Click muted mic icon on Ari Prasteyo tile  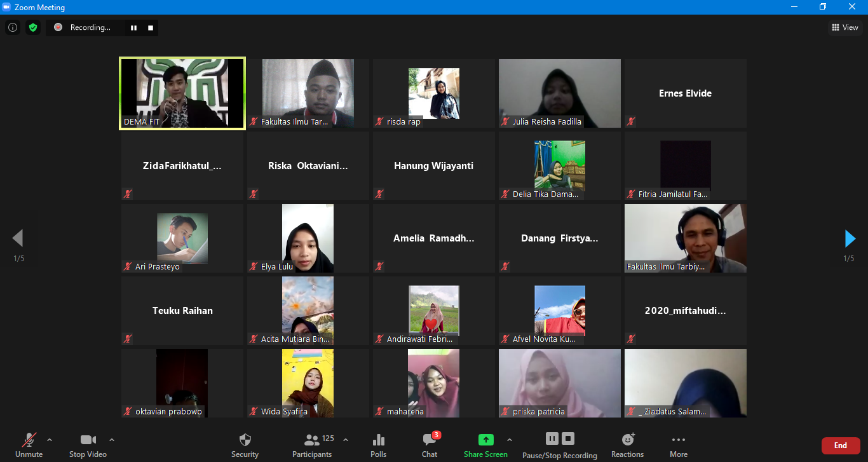pyautogui.click(x=128, y=266)
